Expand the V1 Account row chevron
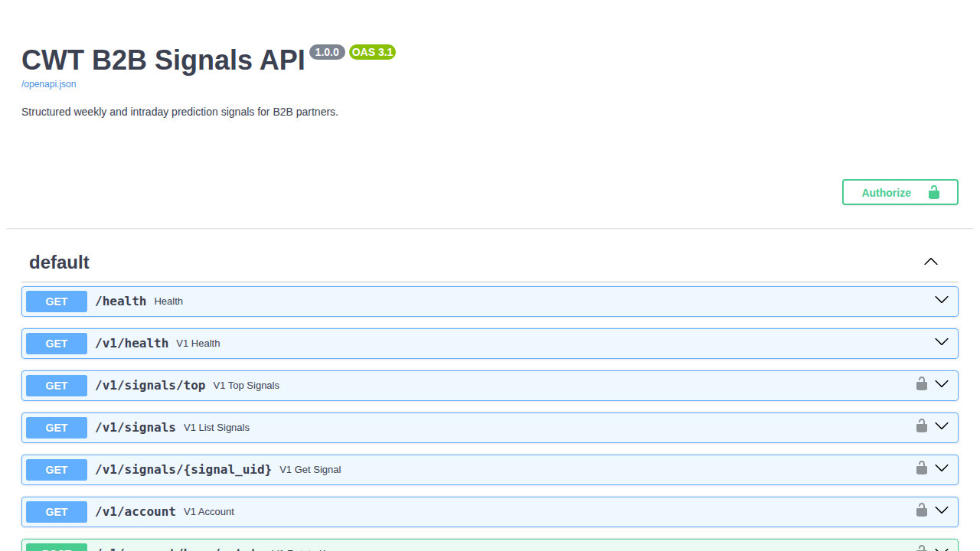The width and height of the screenshot is (980, 551). (942, 510)
